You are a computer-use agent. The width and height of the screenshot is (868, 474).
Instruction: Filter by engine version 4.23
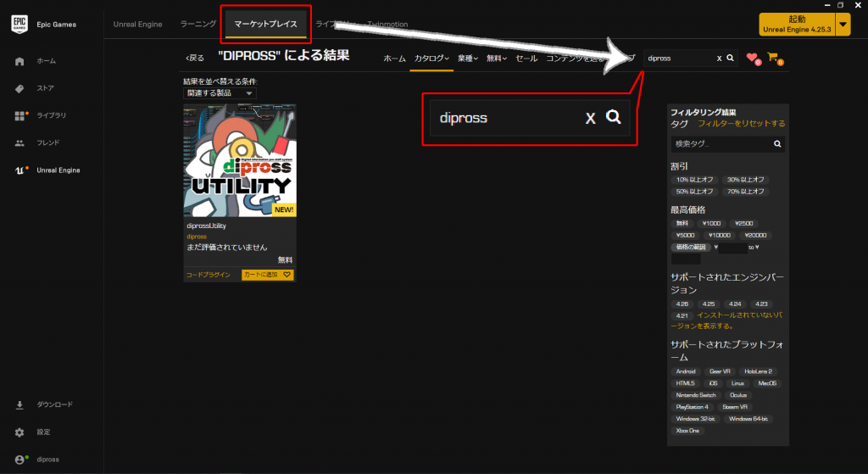click(x=762, y=304)
